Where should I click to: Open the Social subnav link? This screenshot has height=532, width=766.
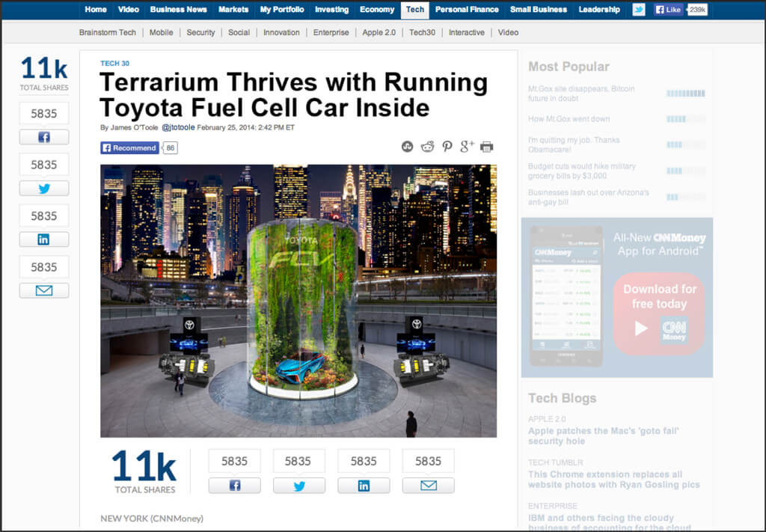(x=239, y=32)
